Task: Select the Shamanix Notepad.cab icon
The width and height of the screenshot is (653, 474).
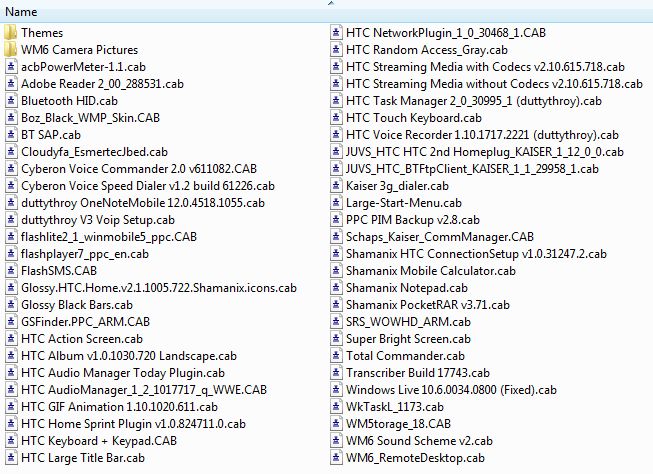Action: [336, 288]
